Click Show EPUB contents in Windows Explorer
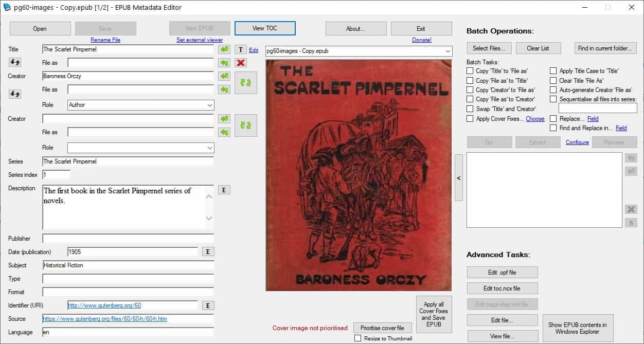The image size is (644, 344). point(578,328)
